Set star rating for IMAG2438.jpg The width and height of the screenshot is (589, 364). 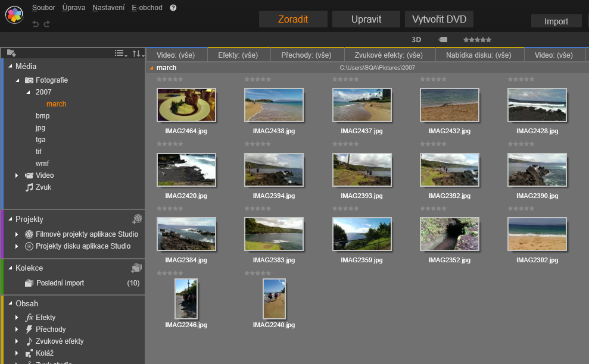[258, 80]
